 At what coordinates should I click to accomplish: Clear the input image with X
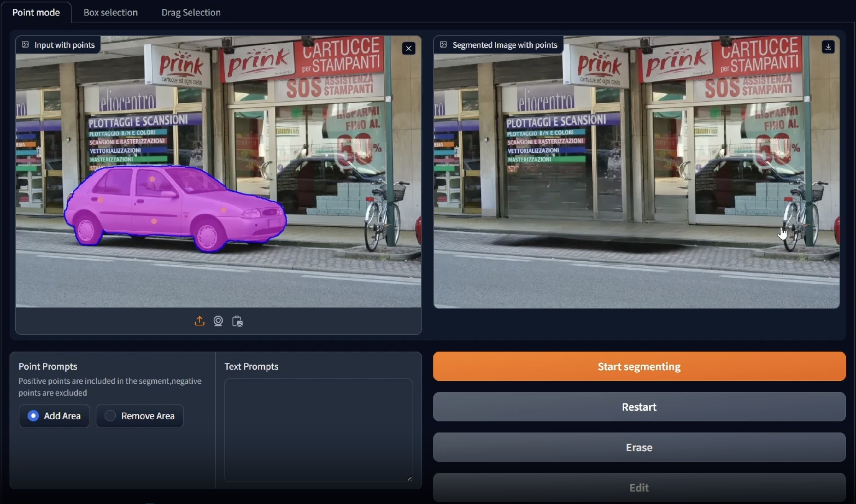coord(409,49)
